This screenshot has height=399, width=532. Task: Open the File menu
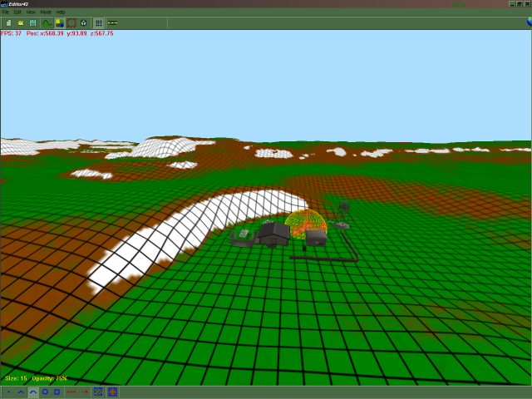[x=6, y=12]
